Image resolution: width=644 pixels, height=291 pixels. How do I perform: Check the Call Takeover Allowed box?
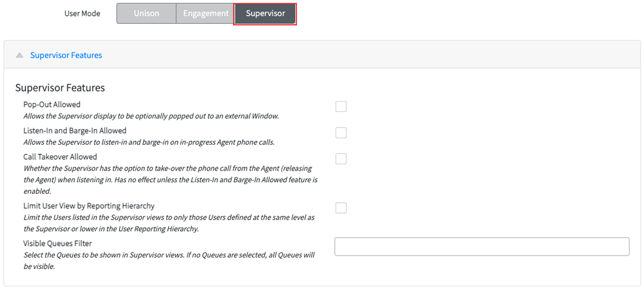point(341,159)
